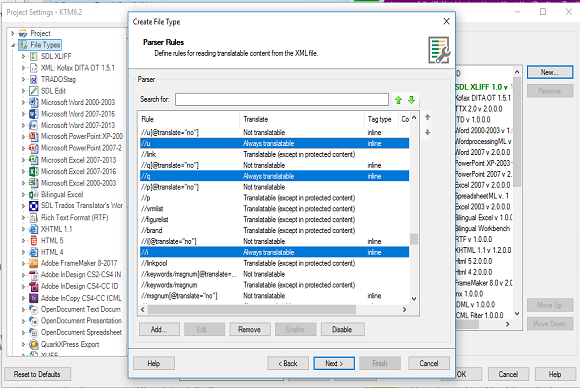Screen dimensions: 580x388
Task: Click the Disable button
Action: [343, 329]
